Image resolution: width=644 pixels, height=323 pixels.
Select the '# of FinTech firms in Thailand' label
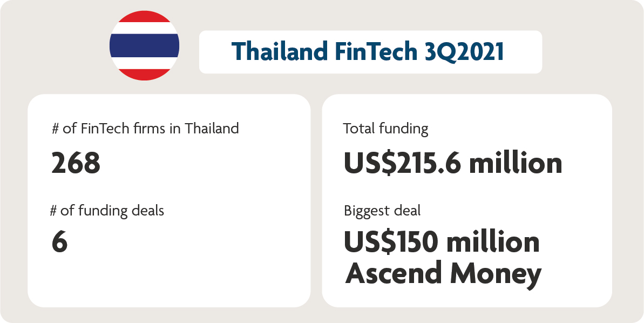pyautogui.click(x=145, y=129)
